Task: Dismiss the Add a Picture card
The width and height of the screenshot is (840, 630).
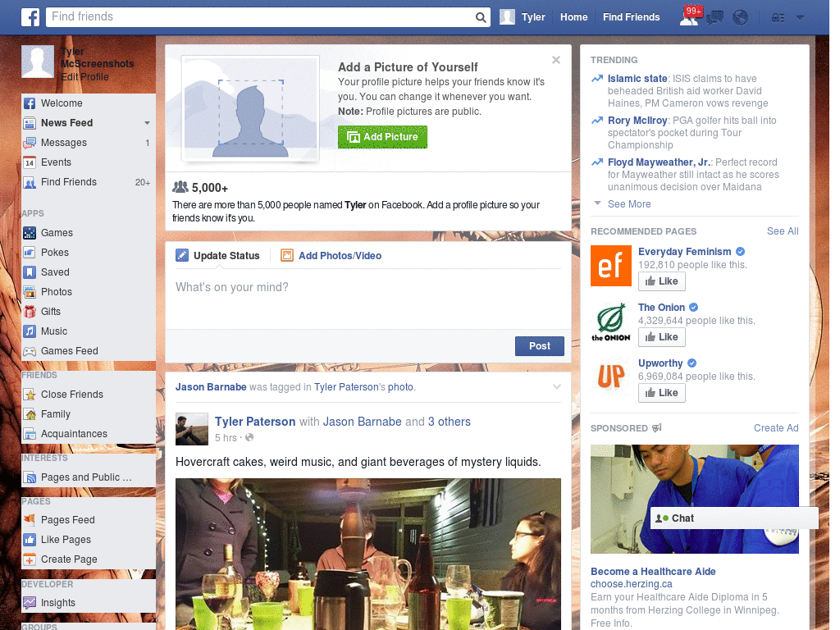Action: click(556, 60)
